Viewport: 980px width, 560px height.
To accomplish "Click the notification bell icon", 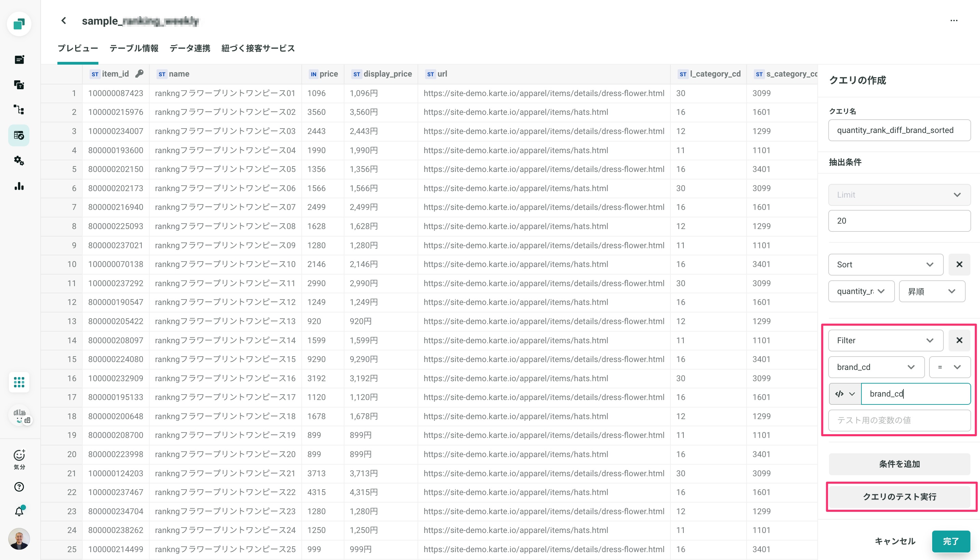I will pos(19,511).
